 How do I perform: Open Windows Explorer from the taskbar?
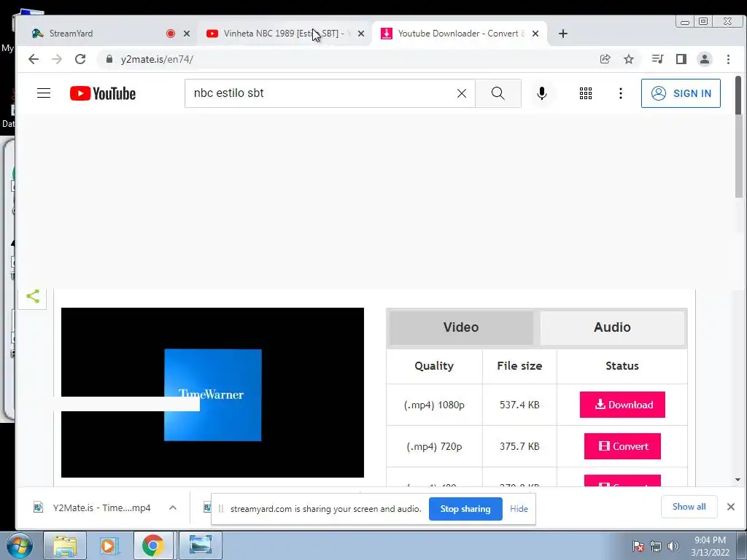tap(65, 545)
